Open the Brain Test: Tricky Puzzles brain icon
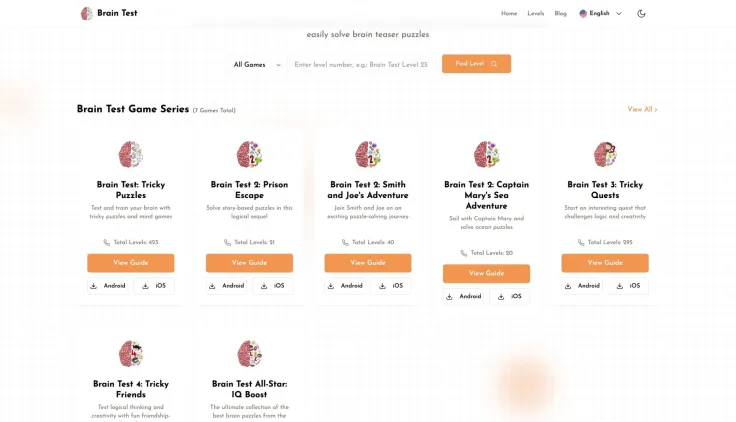This screenshot has width=736, height=422. [130, 154]
